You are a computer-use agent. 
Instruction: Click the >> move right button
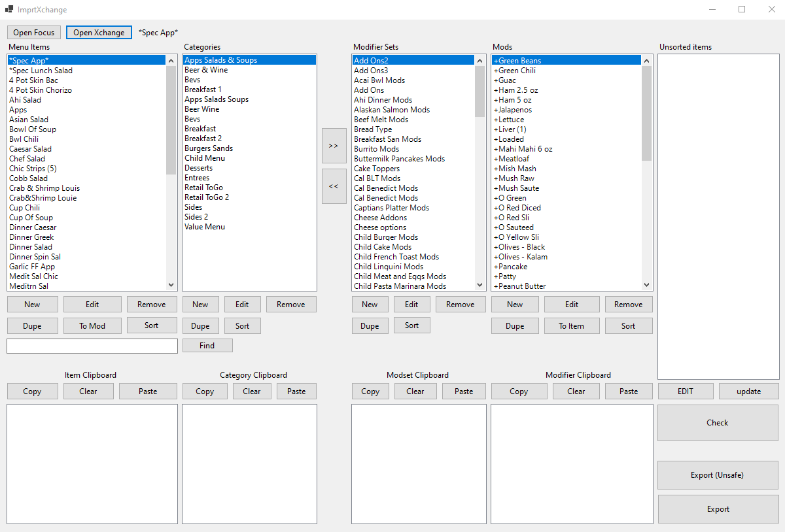point(334,146)
